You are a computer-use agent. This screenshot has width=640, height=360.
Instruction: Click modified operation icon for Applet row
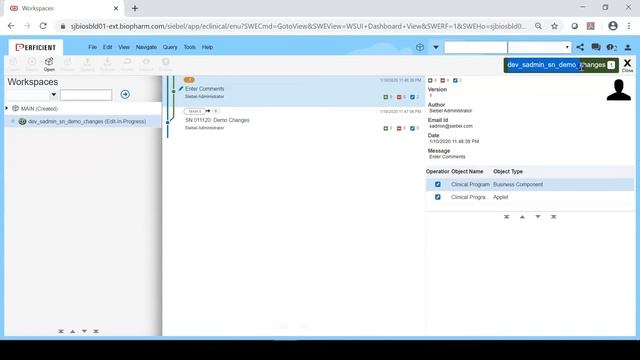coord(438,197)
